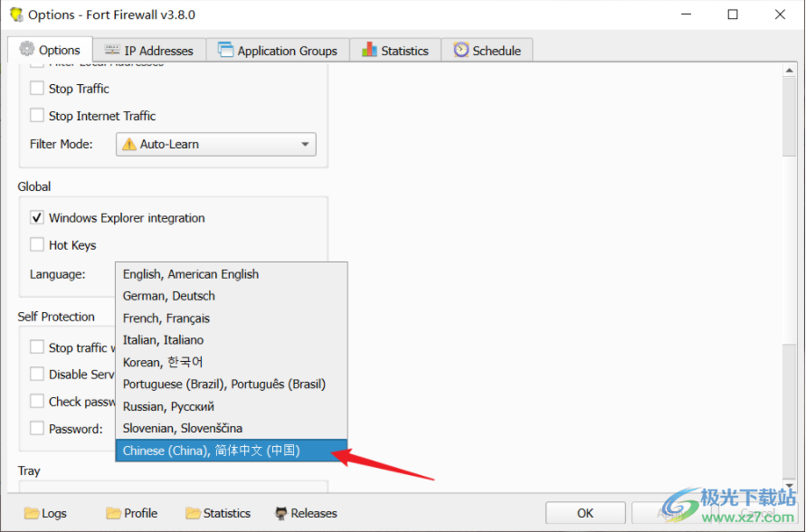Open the Application Groups tab

(278, 51)
